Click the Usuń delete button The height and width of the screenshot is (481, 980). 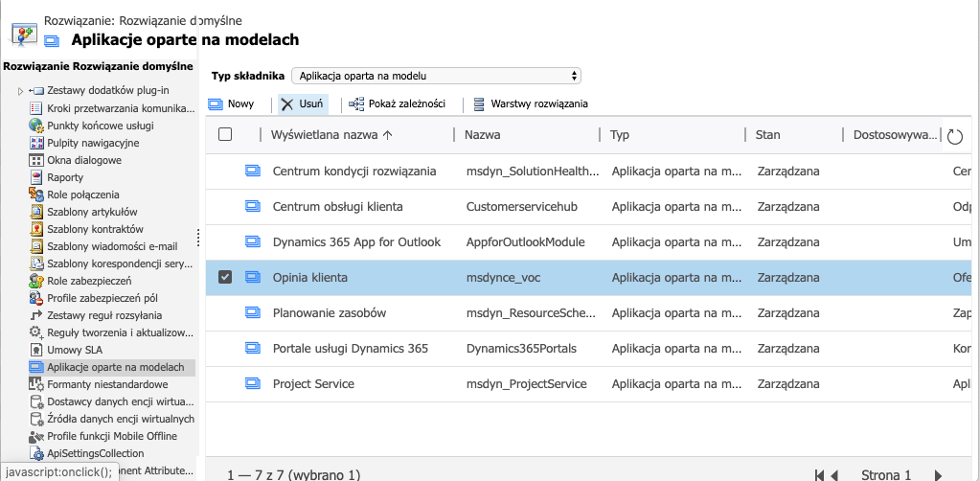point(302,103)
